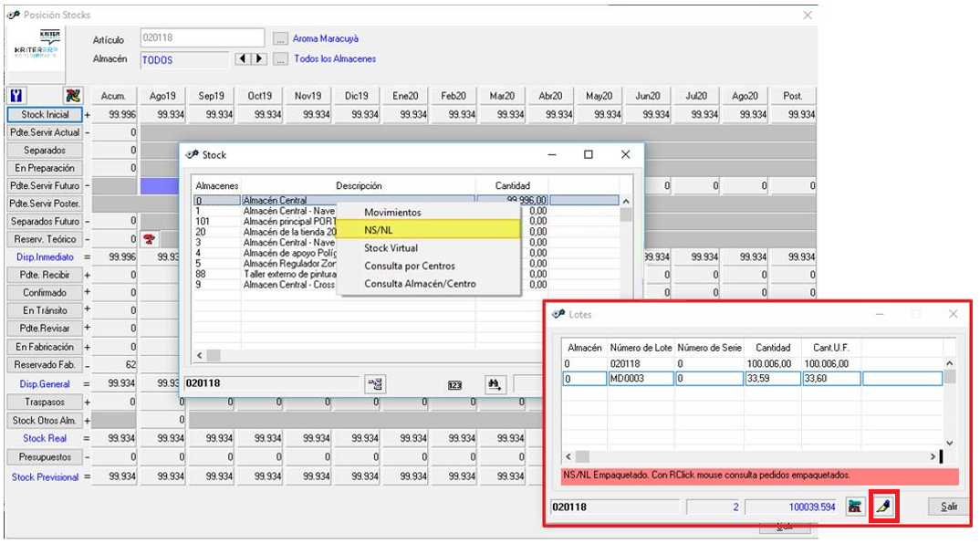Image resolution: width=980 pixels, height=544 pixels.
Task: Click the Stock Real link label
Action: (45, 438)
